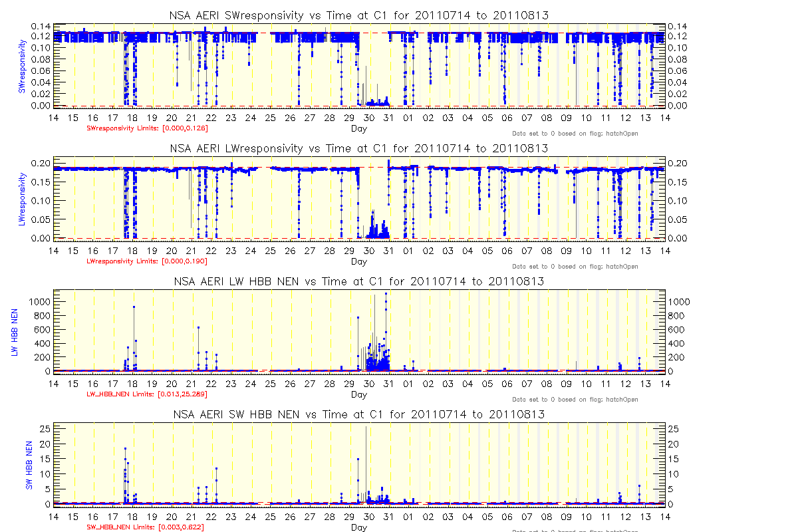Click day 30 tick on SWresponsivity time axis
This screenshot has width=798, height=532.
click(x=370, y=118)
